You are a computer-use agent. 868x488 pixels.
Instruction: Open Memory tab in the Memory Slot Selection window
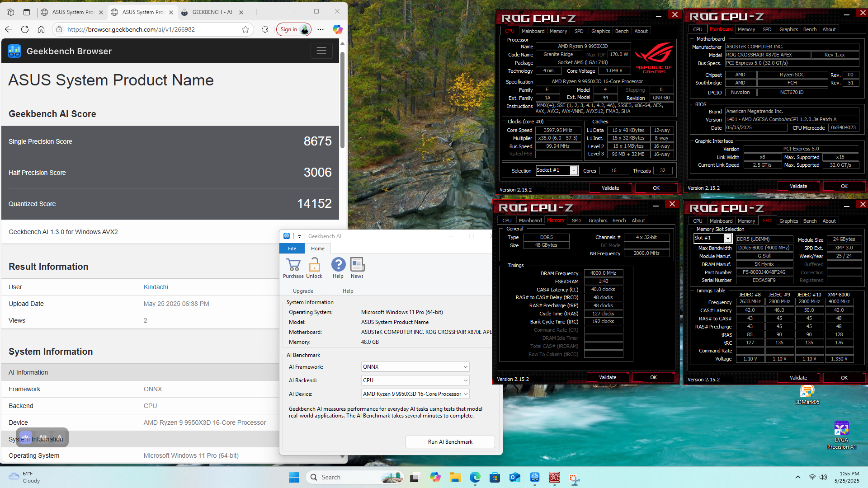pos(746,221)
